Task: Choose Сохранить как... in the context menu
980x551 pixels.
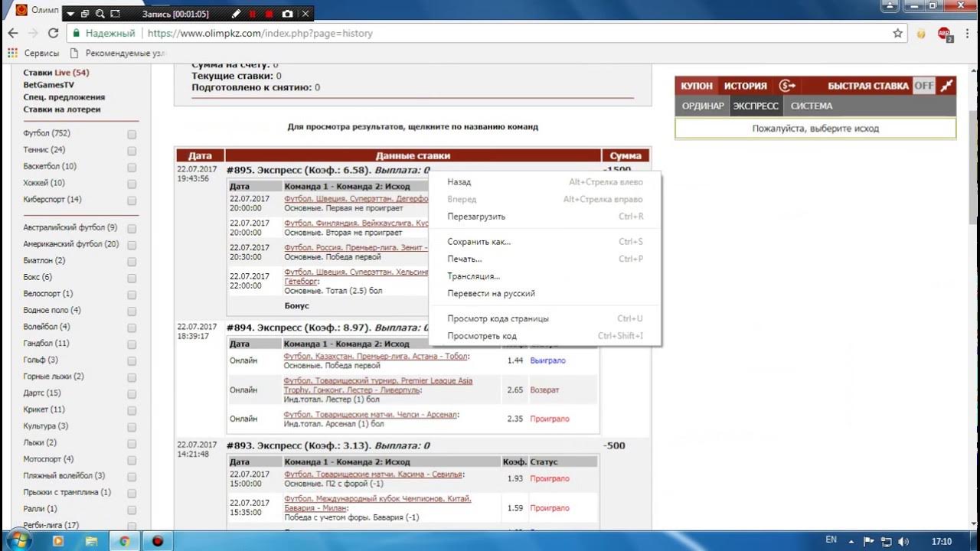Action: click(545, 242)
